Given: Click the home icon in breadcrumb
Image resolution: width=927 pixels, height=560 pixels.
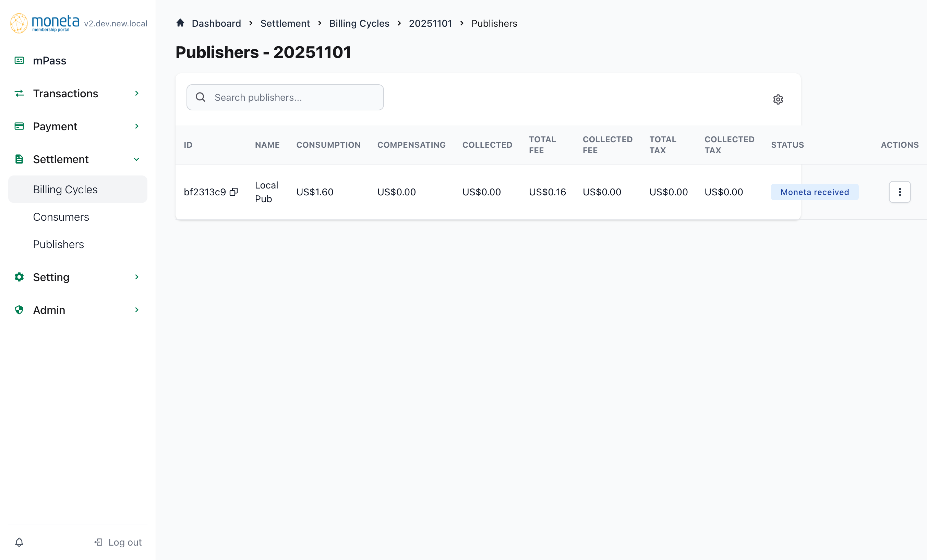Looking at the screenshot, I should [x=180, y=23].
